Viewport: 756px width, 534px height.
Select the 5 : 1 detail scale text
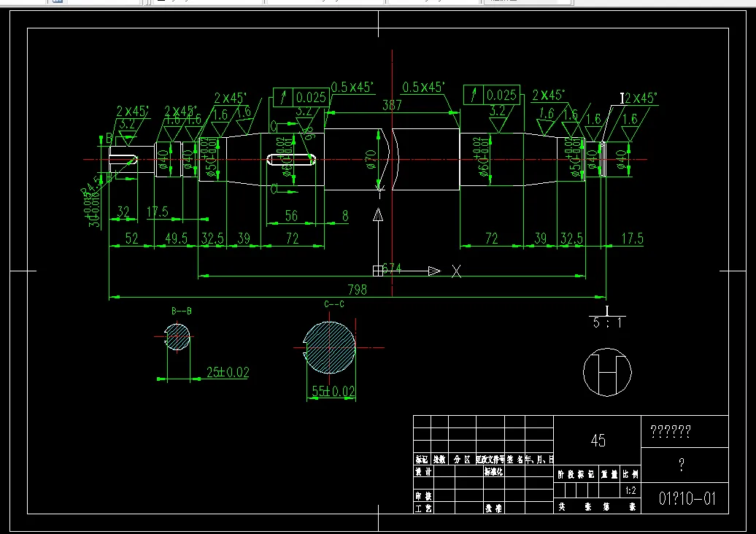point(607,323)
